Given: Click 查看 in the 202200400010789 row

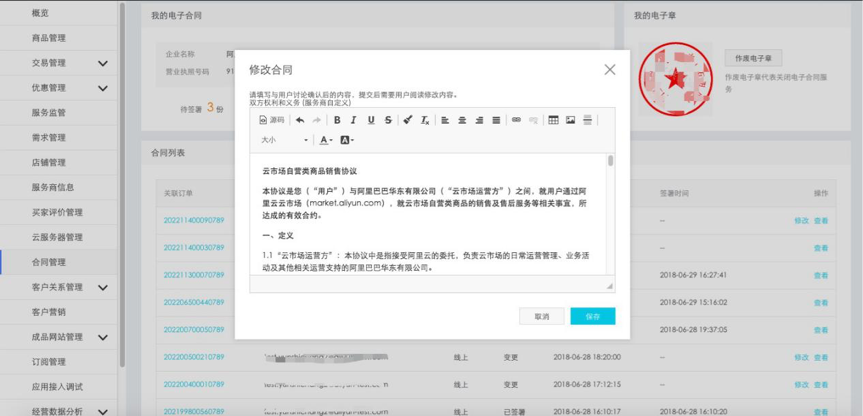Looking at the screenshot, I should coord(821,385).
